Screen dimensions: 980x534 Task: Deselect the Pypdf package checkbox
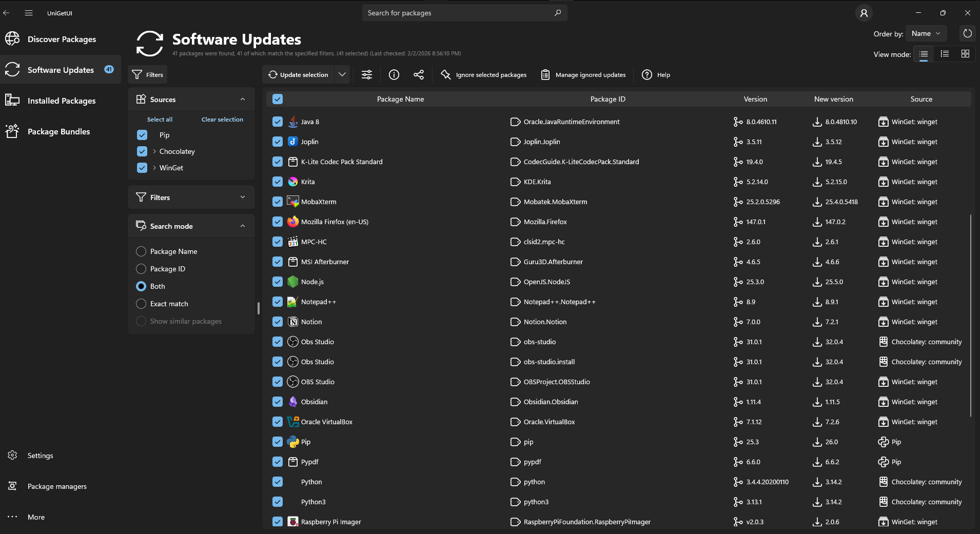coord(278,462)
